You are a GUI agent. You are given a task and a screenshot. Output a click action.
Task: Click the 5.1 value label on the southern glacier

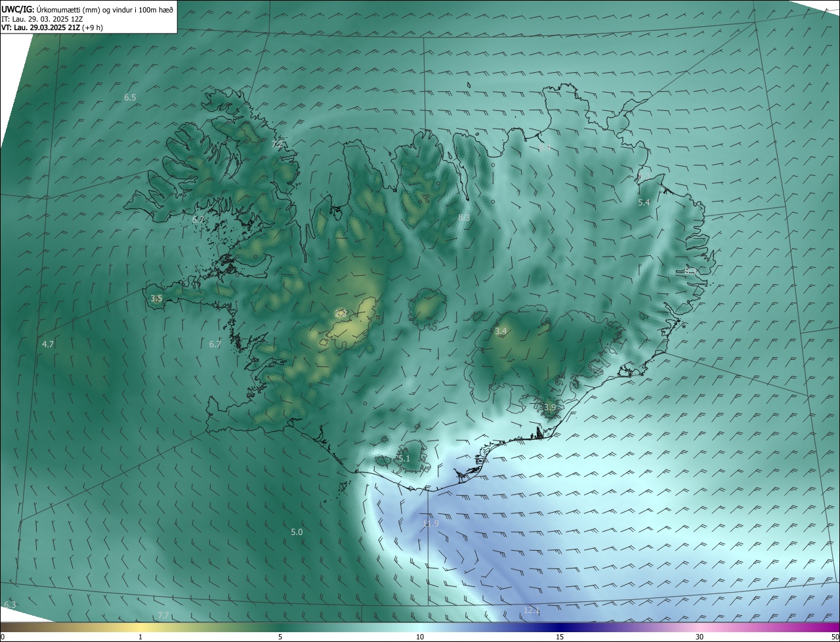pos(404,459)
